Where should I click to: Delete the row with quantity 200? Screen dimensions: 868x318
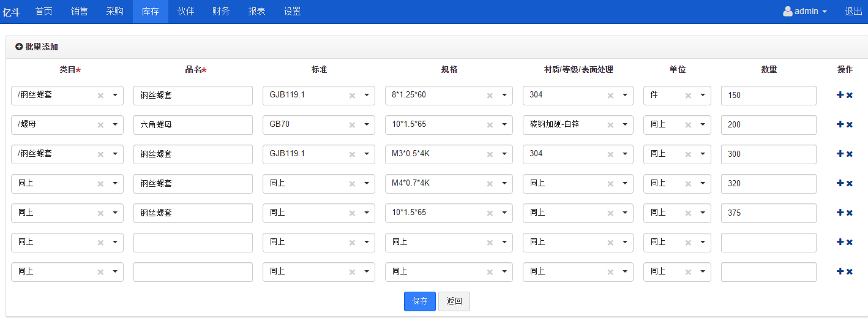(850, 124)
